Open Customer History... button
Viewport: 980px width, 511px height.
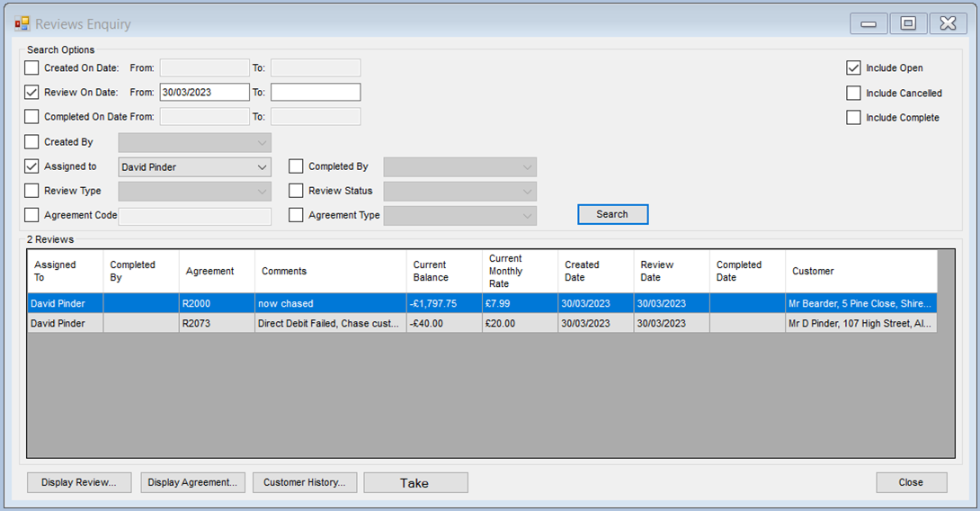pyautogui.click(x=305, y=483)
